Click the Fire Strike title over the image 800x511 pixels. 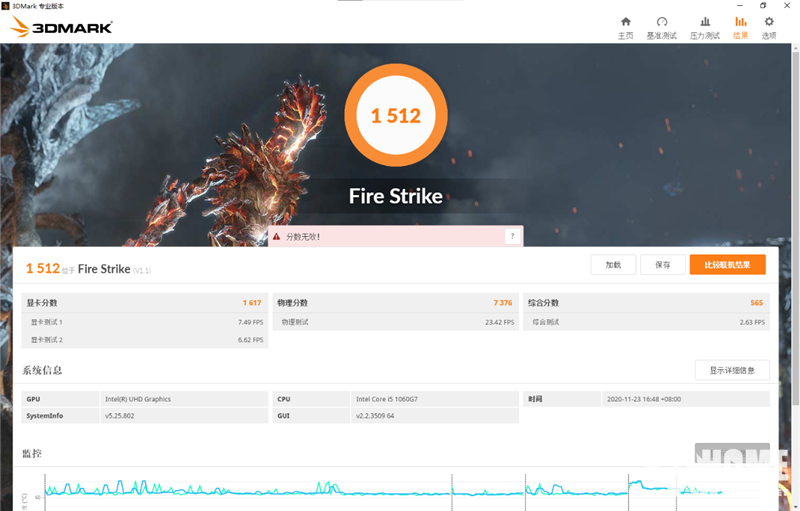tap(396, 196)
